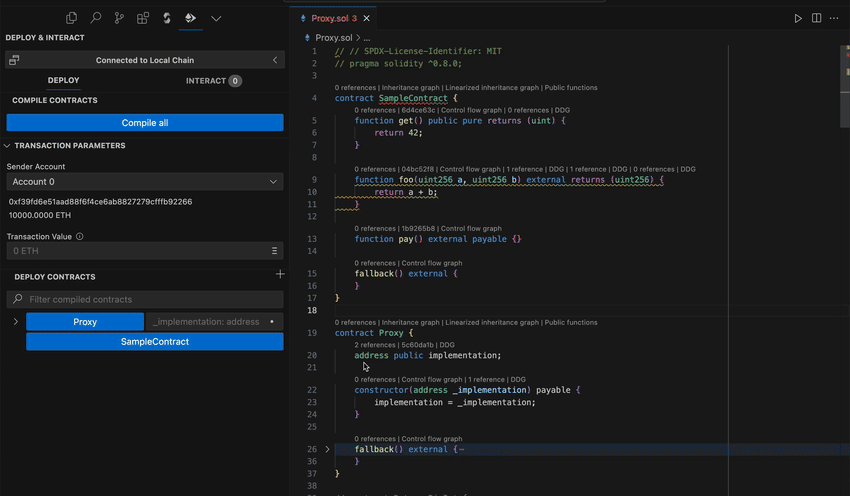
Task: Open the Explorer files icon
Action: pos(72,18)
